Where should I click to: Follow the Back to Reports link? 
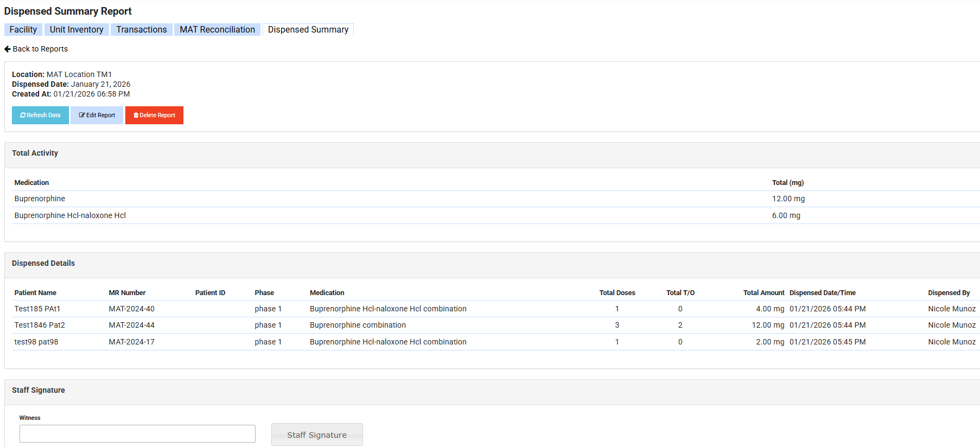click(x=40, y=49)
